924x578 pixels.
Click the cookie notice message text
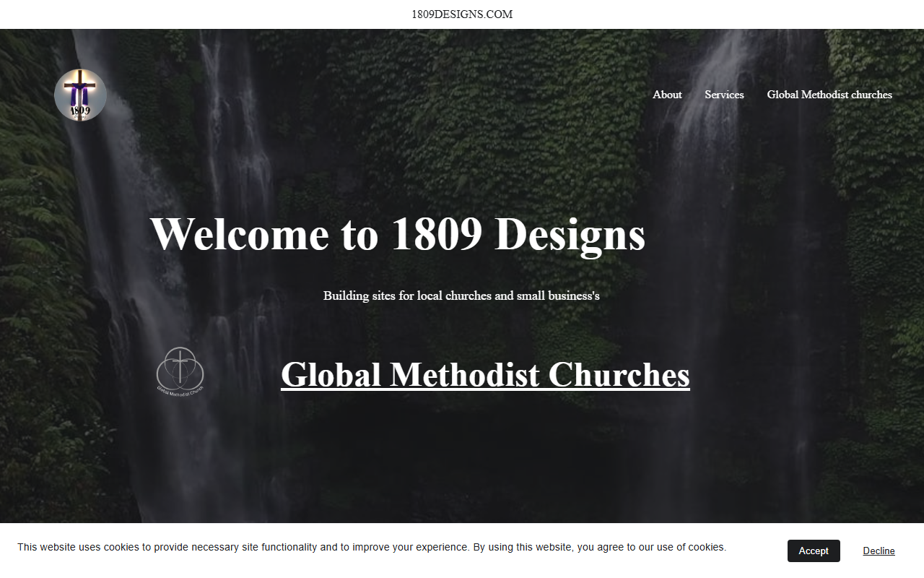tap(372, 547)
